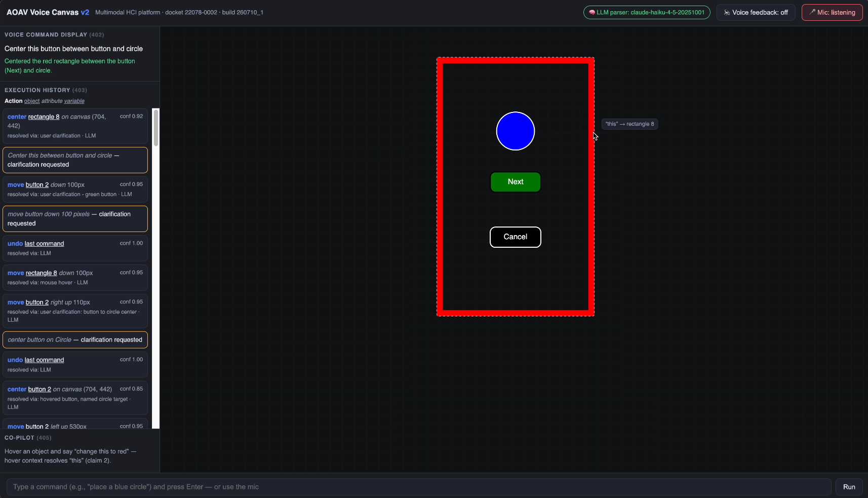The height and width of the screenshot is (498, 868).
Task: Click the green Next button on canvas
Action: click(x=516, y=182)
